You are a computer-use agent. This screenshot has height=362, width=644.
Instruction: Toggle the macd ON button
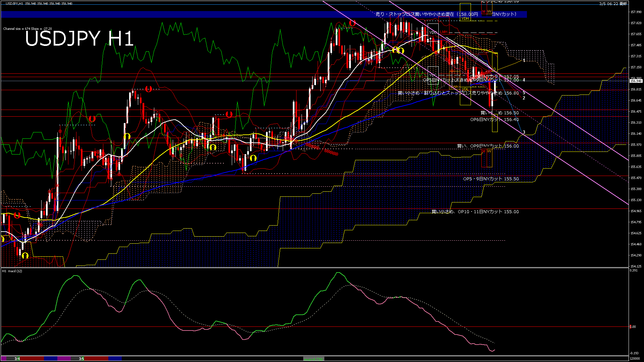[314, 359]
